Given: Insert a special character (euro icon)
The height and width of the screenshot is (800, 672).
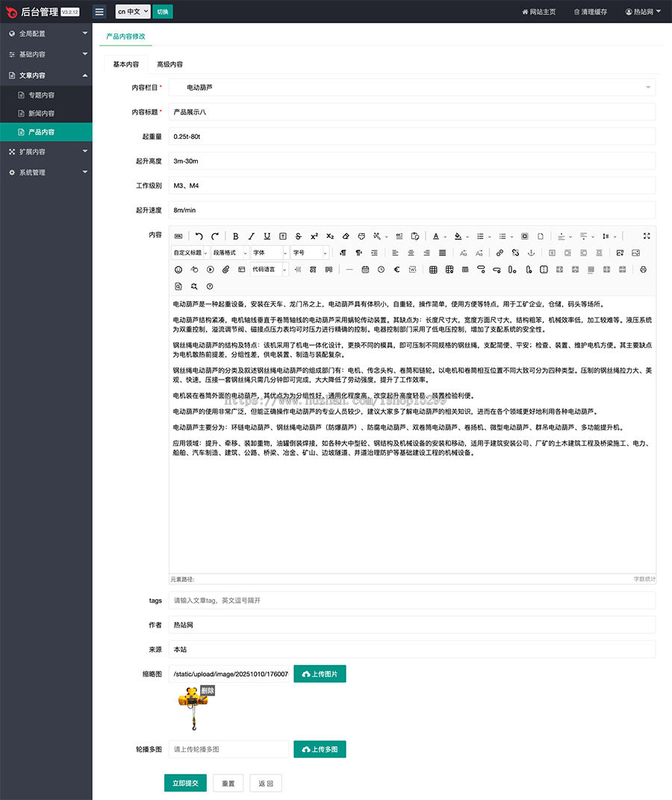Looking at the screenshot, I should click(396, 270).
